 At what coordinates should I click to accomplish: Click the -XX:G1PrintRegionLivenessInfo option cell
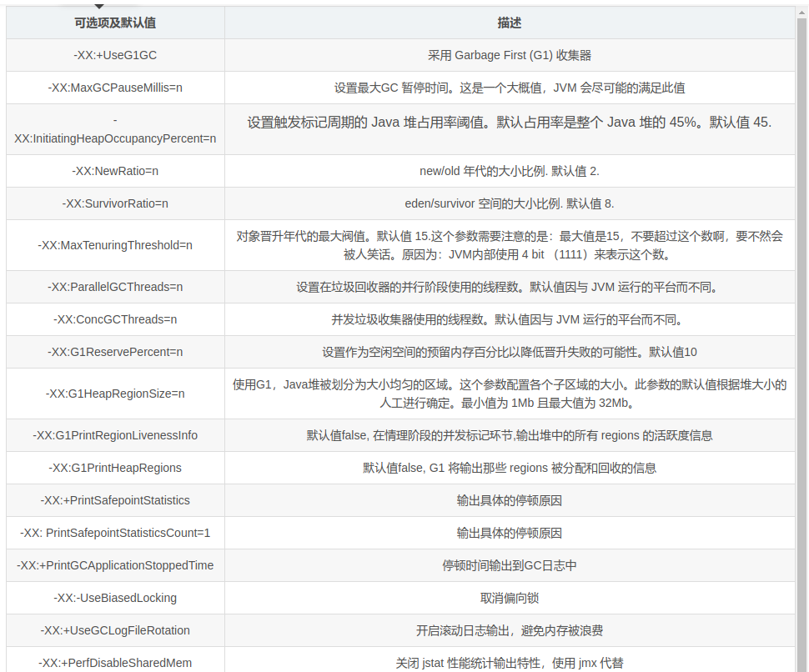[115, 435]
